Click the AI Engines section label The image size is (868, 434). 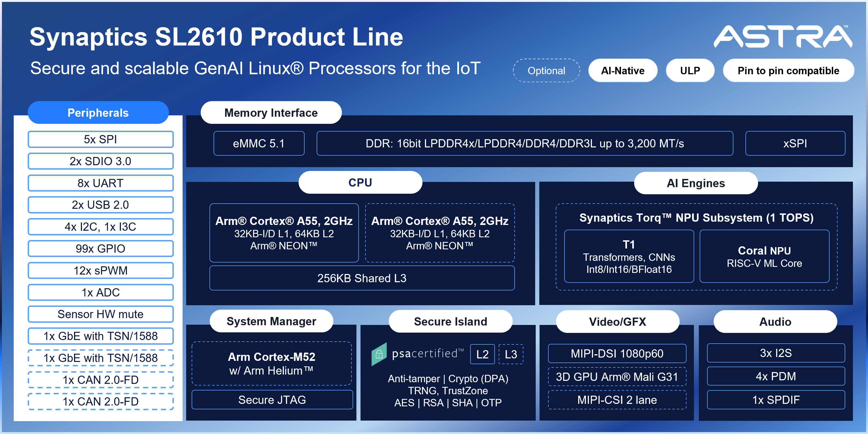pos(696,183)
